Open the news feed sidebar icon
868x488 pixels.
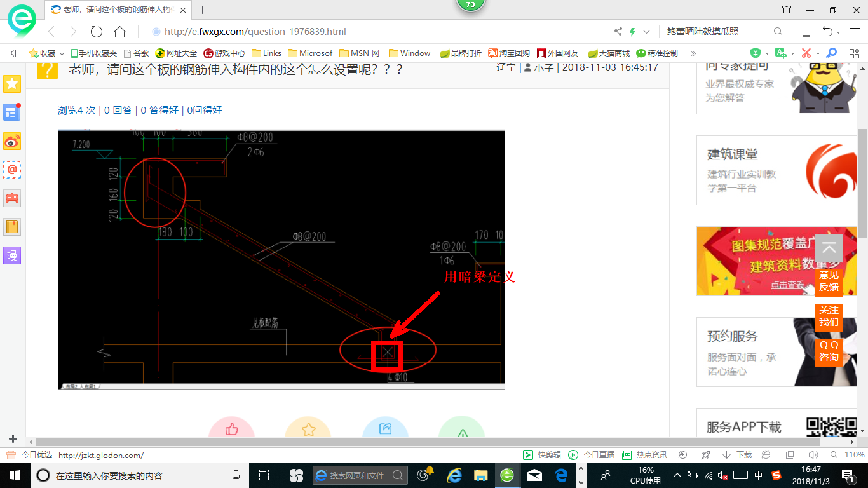click(x=12, y=112)
